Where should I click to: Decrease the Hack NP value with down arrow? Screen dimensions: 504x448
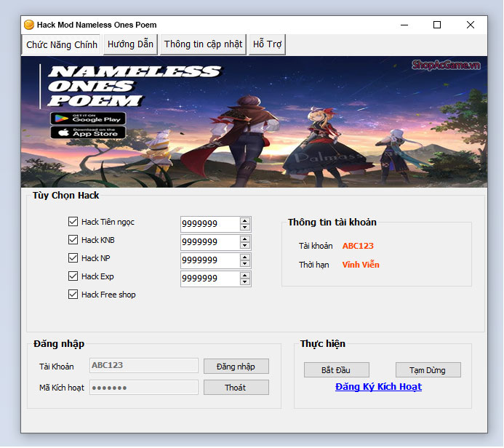(245, 263)
